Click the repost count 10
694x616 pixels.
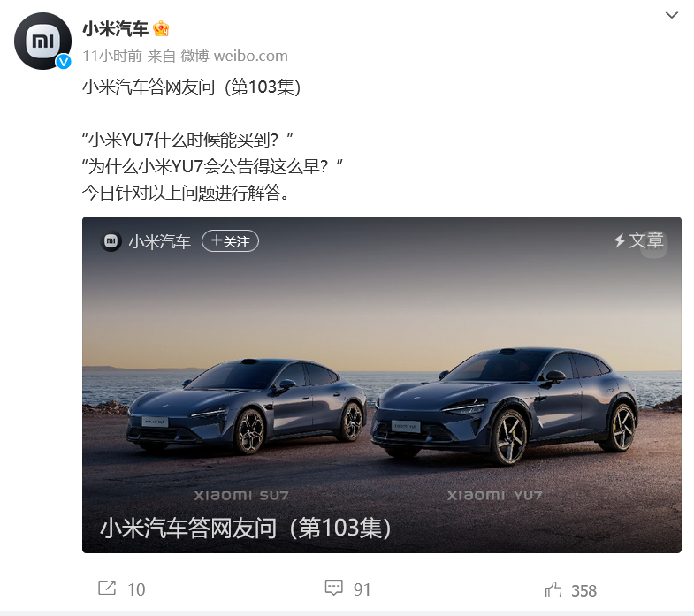pyautogui.click(x=136, y=589)
